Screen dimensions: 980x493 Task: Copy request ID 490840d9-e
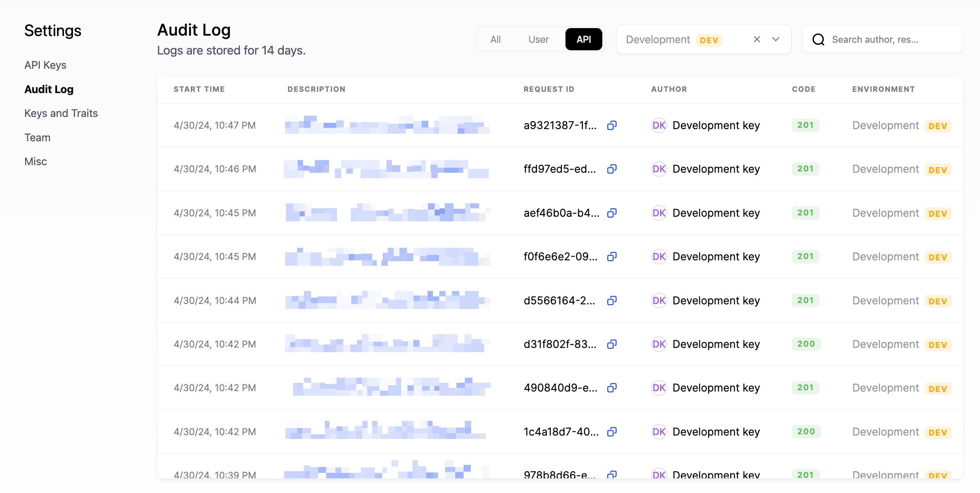point(612,388)
